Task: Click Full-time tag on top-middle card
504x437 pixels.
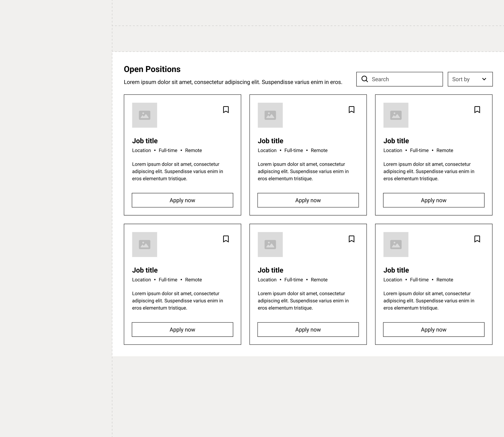Action: 294,150
